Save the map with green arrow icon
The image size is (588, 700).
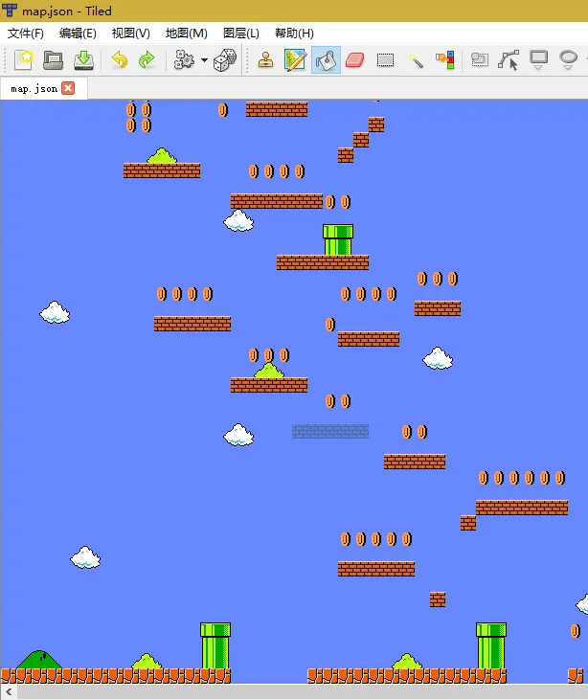tap(83, 59)
